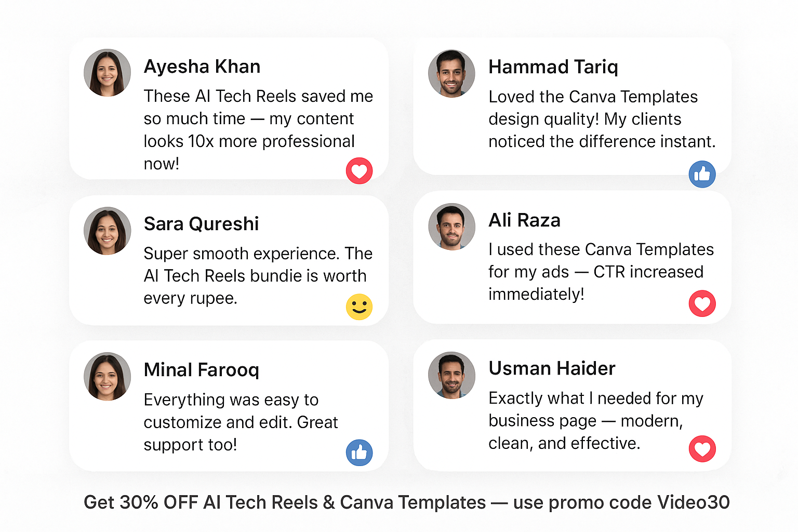The image size is (798, 532).
Task: Click the promo code Video30 banner text
Action: [406, 502]
